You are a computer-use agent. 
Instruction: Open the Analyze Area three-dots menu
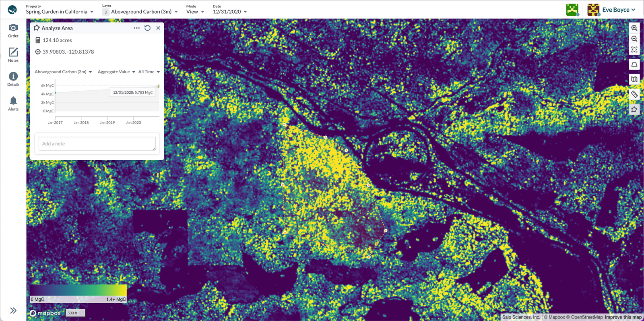pos(137,28)
